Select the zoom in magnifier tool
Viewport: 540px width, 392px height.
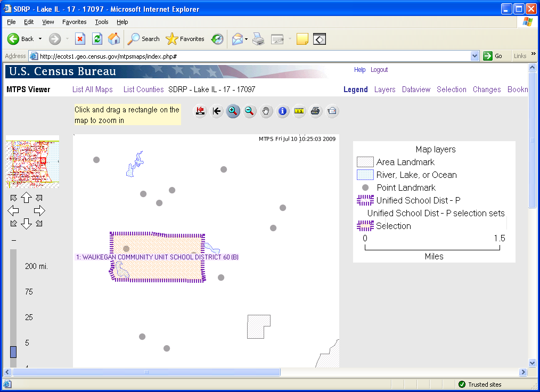[x=233, y=111]
